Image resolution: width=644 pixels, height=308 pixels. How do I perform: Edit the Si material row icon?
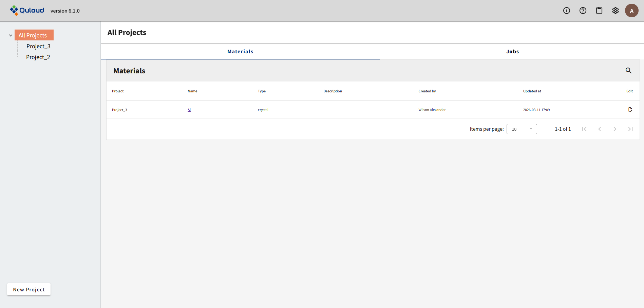click(630, 110)
